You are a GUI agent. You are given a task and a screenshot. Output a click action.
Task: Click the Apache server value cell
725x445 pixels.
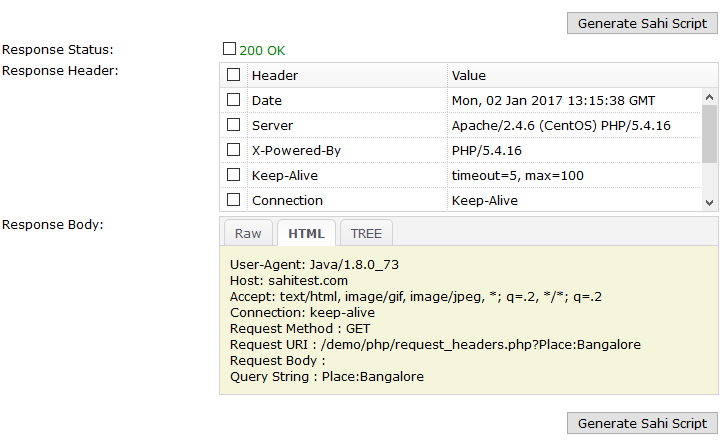point(560,125)
